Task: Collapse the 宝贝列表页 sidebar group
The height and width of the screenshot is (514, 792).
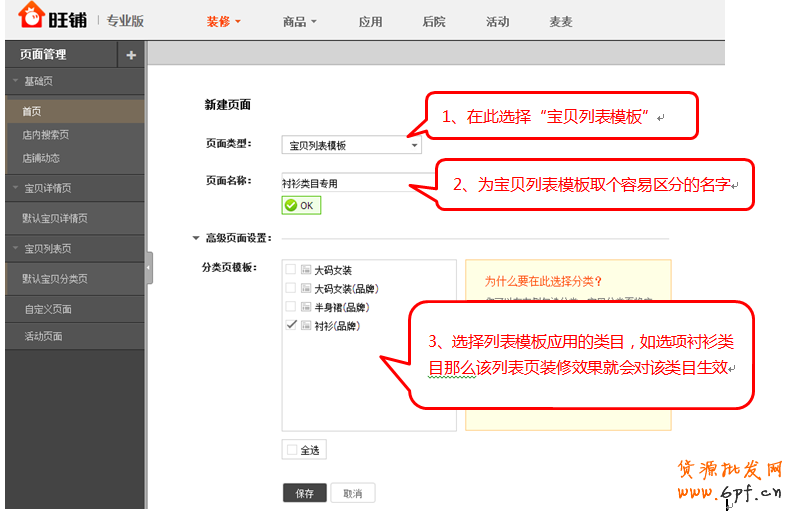Action: point(16,249)
